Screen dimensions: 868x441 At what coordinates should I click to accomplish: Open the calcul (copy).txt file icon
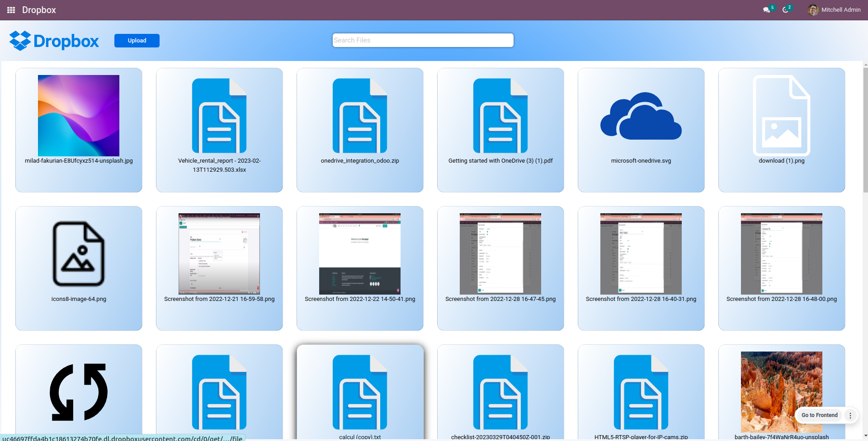[360, 392]
